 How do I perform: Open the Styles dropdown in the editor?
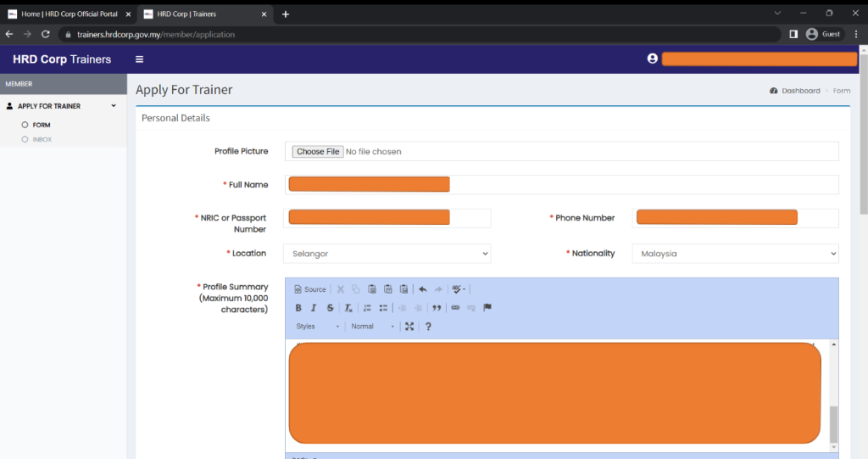click(317, 327)
